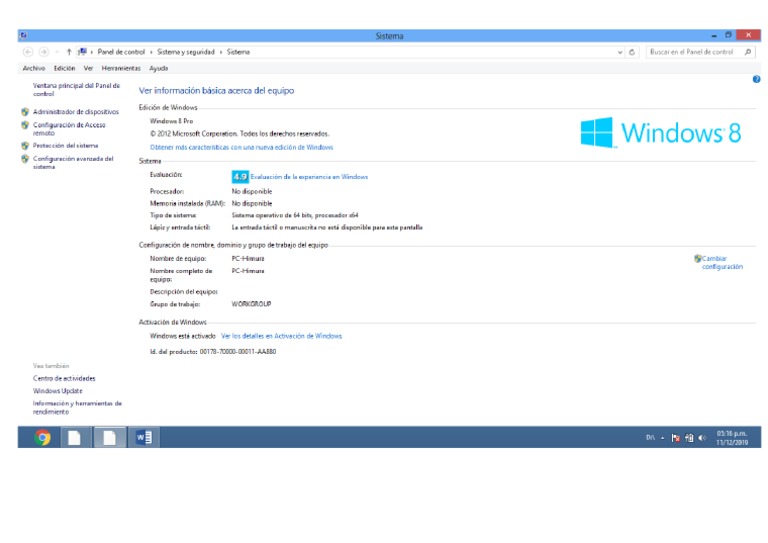Show hidden tray icons arrow
768x543 pixels.
click(662, 438)
